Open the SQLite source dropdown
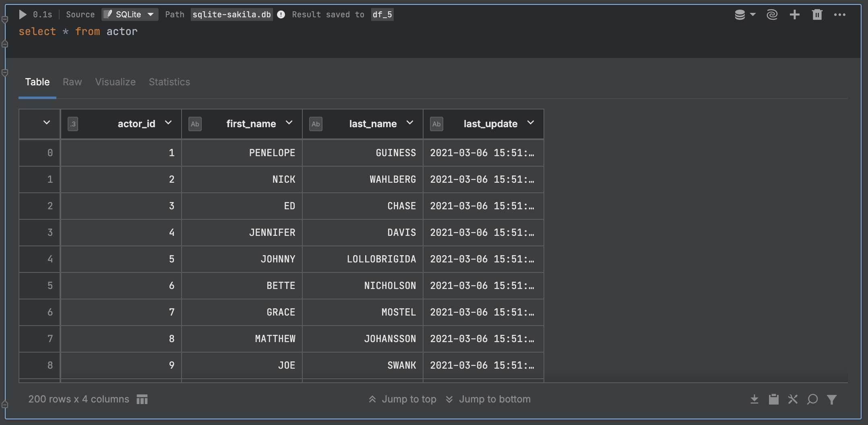Viewport: 868px width, 425px height. (130, 14)
